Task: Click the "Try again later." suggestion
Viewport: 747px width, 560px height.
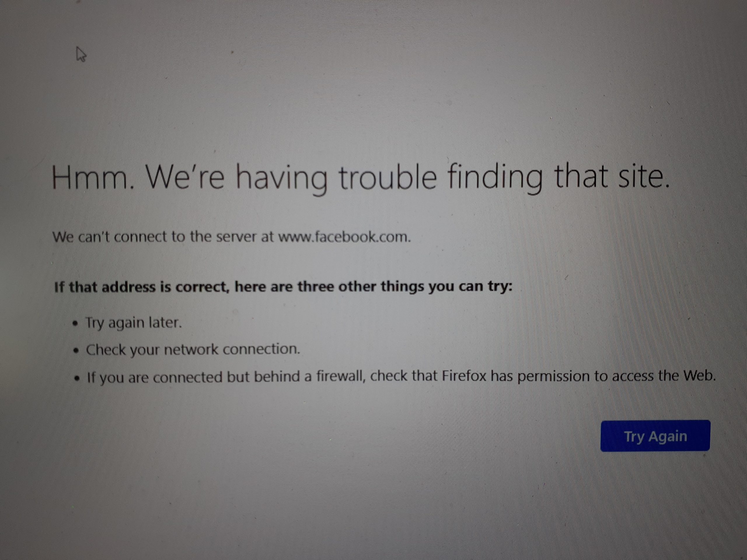Action: click(134, 323)
